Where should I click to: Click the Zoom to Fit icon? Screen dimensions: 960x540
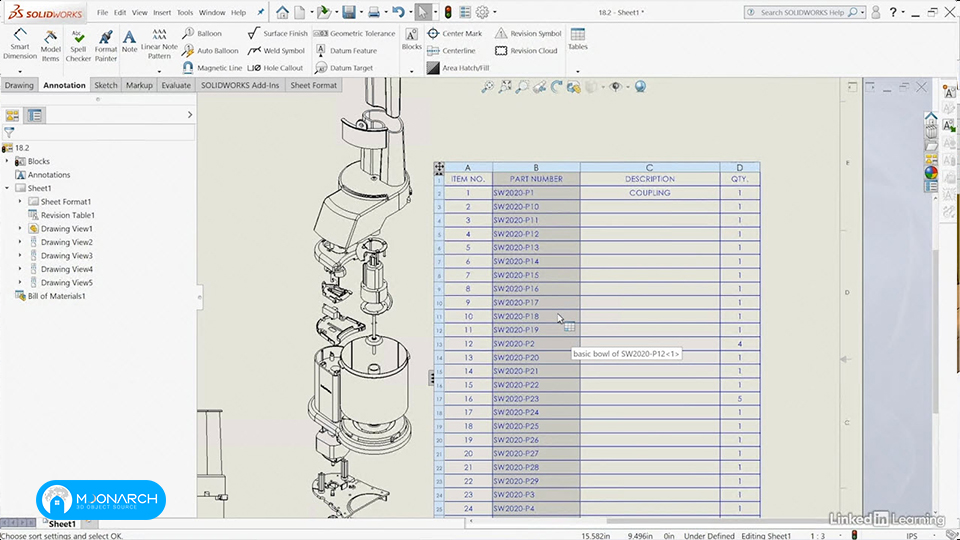click(x=487, y=87)
